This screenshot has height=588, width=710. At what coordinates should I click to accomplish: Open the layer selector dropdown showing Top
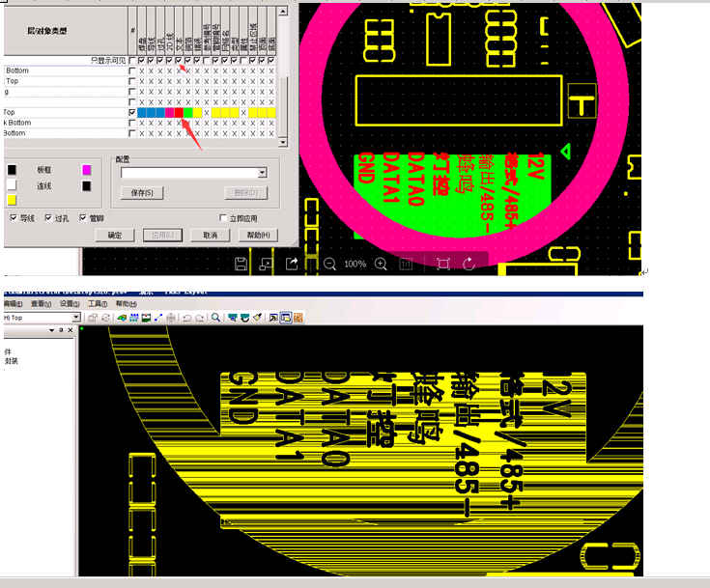76,318
